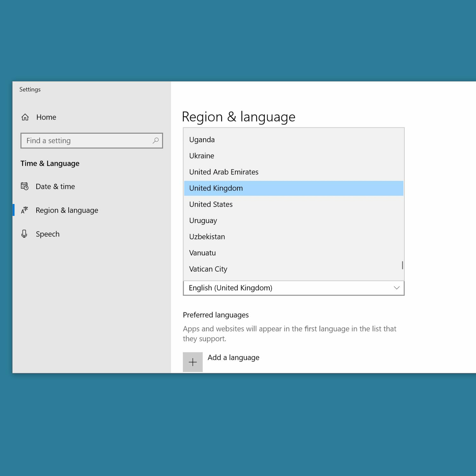Click the Date & time calendar icon
The height and width of the screenshot is (476, 476).
[x=25, y=186]
